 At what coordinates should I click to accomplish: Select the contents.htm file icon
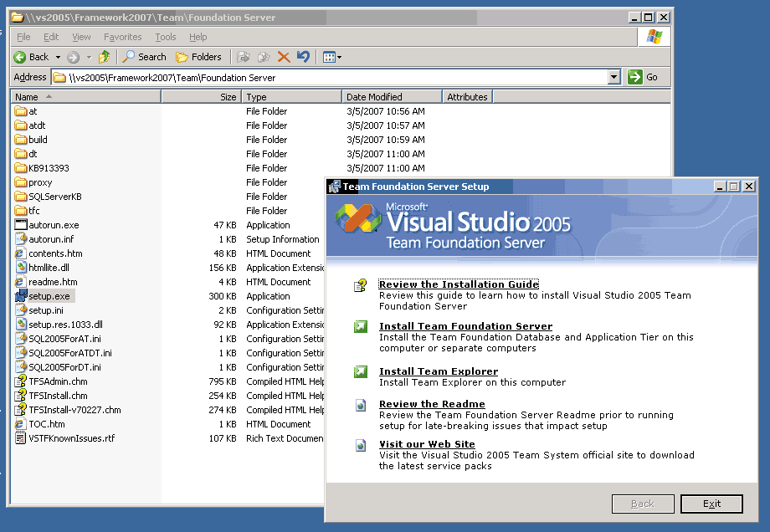21,253
